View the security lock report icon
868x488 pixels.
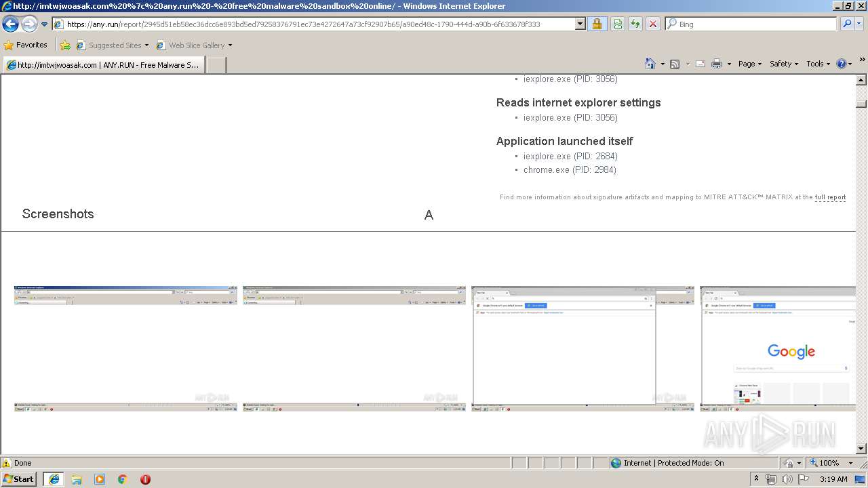(597, 24)
